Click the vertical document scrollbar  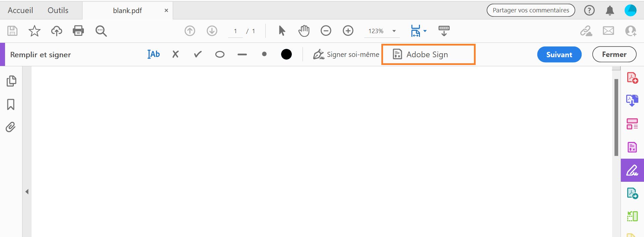616,117
